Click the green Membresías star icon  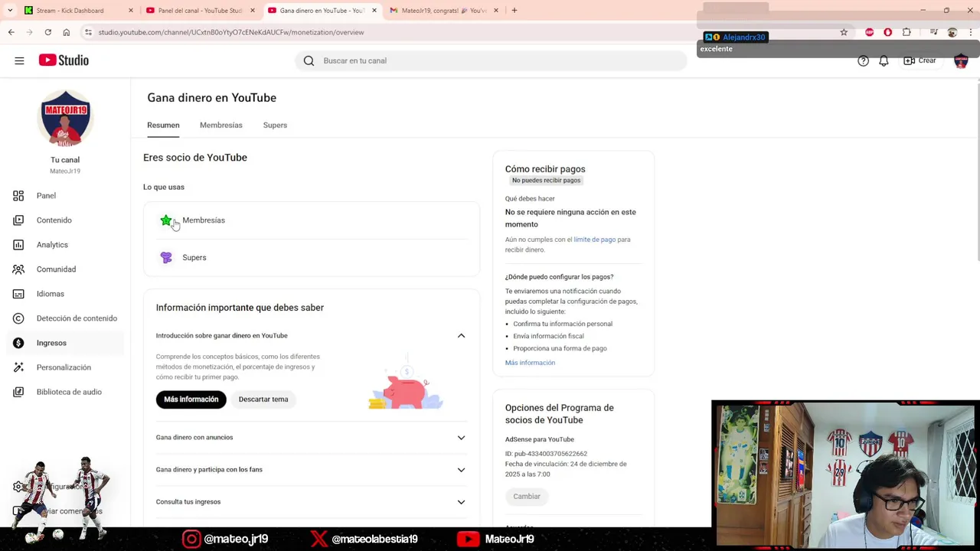(166, 220)
